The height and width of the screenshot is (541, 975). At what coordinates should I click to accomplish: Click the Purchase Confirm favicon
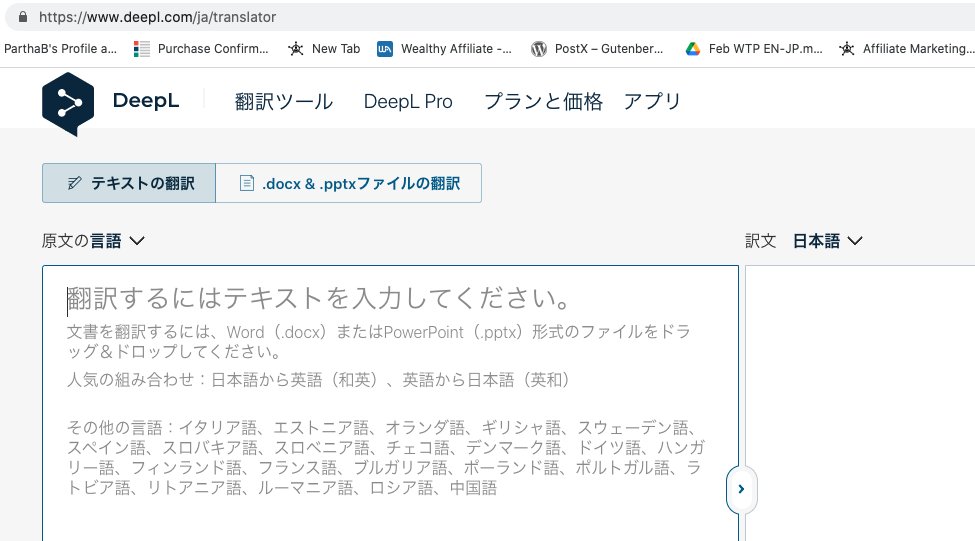[142, 49]
